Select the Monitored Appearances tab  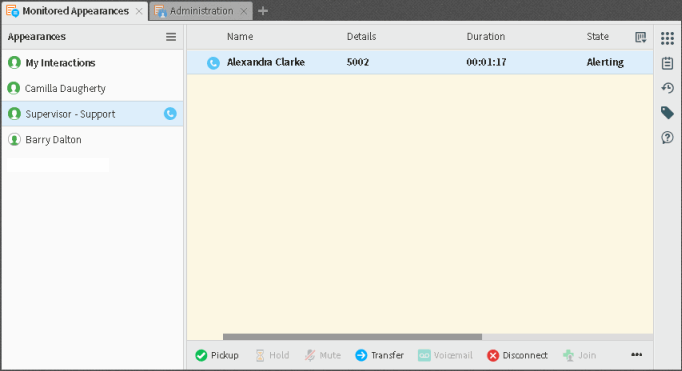75,11
